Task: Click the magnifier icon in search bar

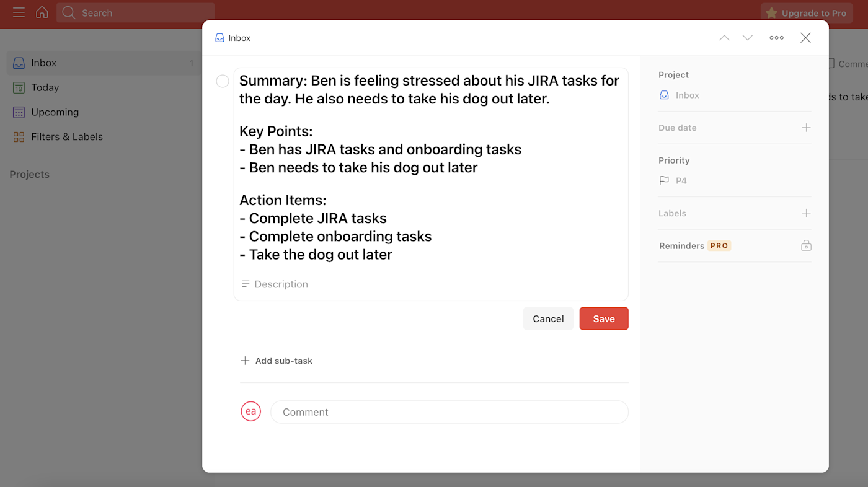Action: [69, 13]
